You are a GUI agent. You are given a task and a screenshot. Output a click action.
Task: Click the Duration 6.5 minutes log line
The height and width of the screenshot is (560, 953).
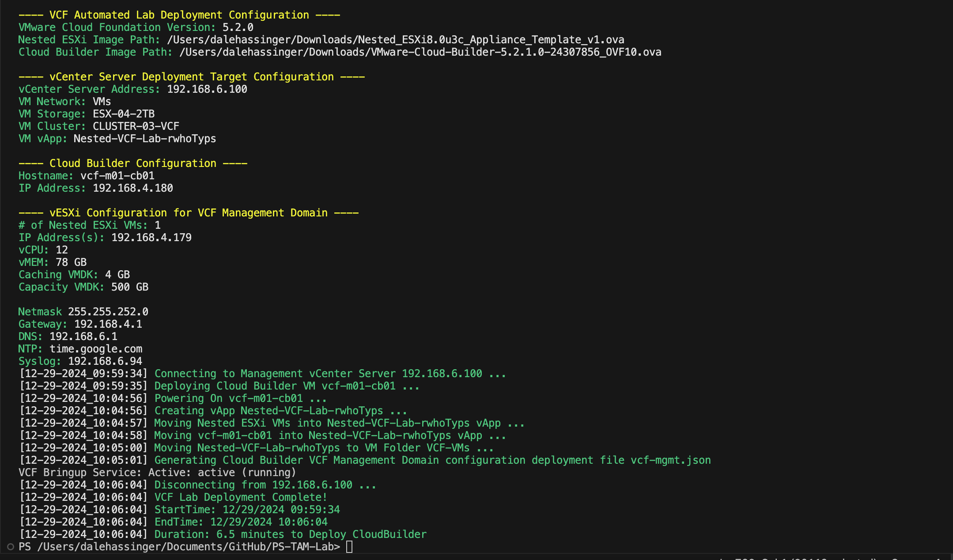click(x=290, y=534)
